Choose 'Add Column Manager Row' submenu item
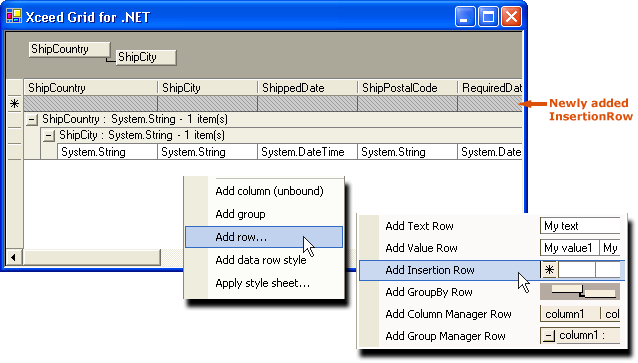This screenshot has width=638, height=363. (448, 314)
